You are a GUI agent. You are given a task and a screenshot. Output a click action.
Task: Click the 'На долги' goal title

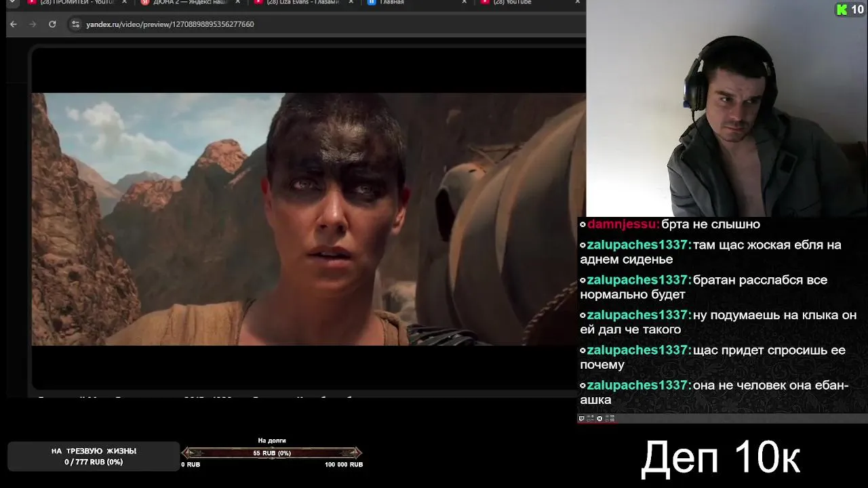coord(272,441)
